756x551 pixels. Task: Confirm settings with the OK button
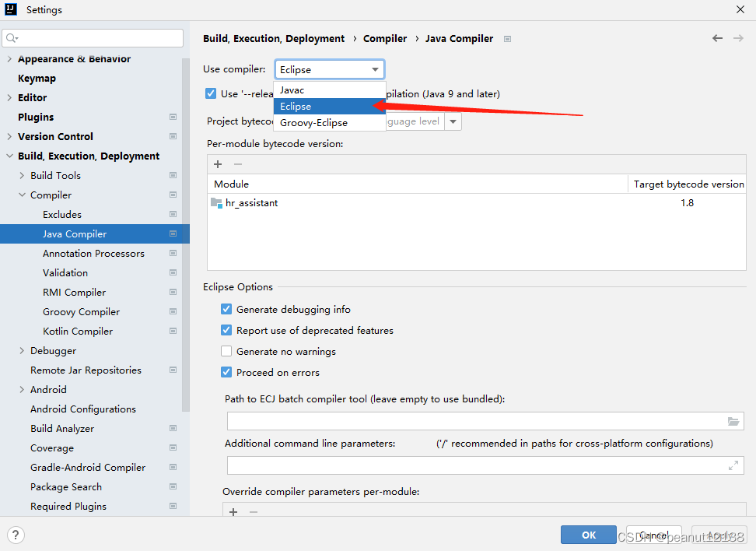click(588, 535)
